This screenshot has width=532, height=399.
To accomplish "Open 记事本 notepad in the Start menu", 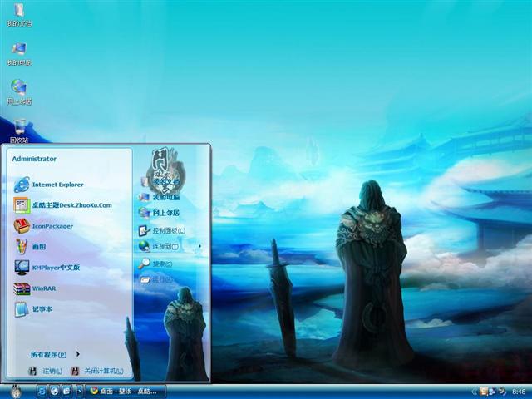I will tap(33, 309).
